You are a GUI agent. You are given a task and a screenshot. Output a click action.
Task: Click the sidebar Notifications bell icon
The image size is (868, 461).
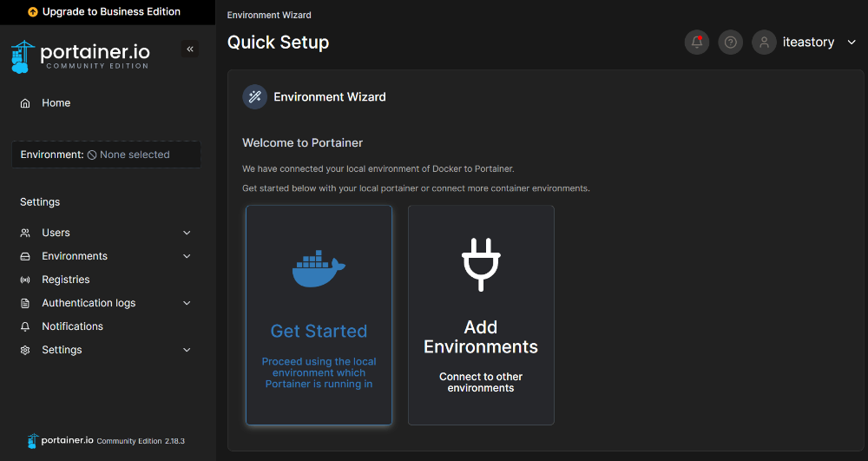tap(25, 326)
